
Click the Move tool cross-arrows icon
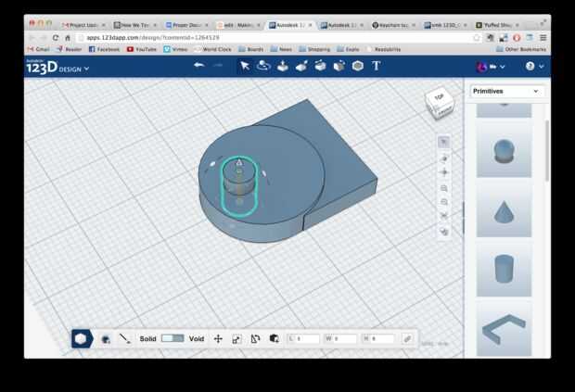(218, 339)
